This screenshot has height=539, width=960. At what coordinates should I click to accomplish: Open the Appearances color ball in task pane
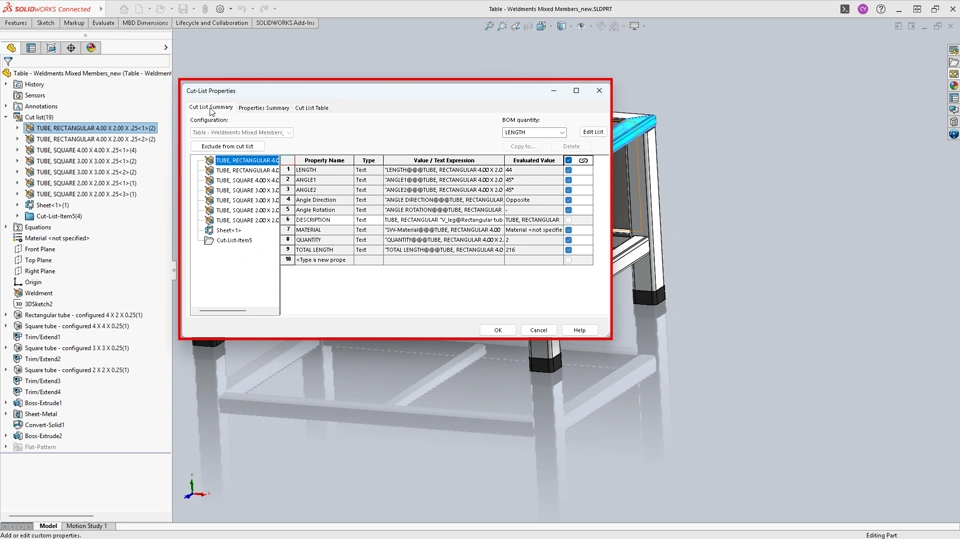click(x=954, y=86)
